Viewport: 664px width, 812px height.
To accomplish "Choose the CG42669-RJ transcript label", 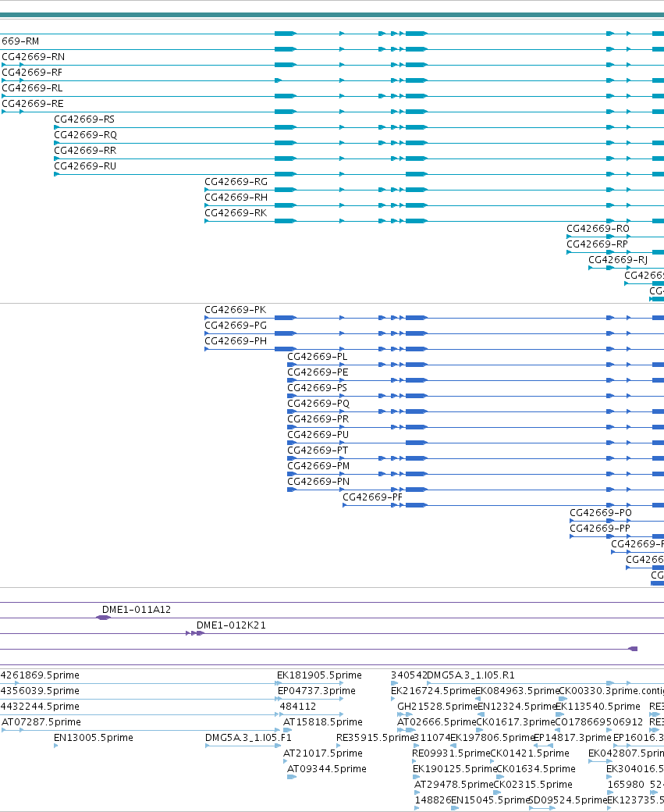I will coord(618,259).
